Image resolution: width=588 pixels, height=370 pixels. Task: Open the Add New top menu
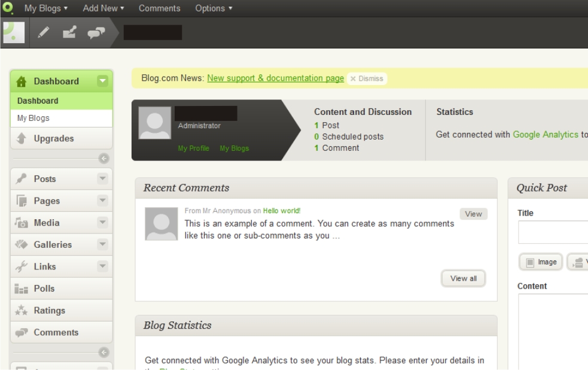point(103,8)
